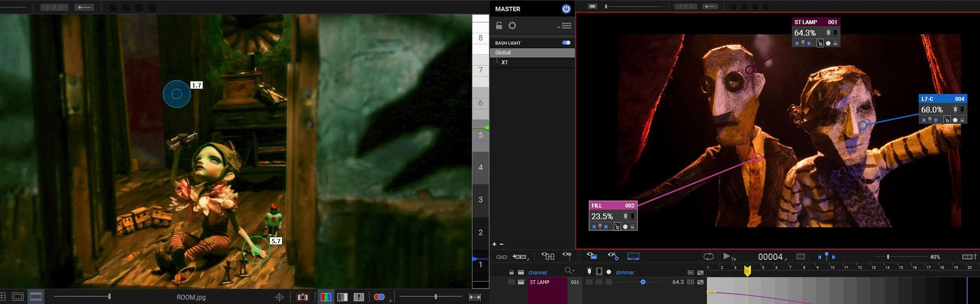Click the minus button below the MASTER list
This screenshot has width=980, height=304.
click(x=501, y=244)
